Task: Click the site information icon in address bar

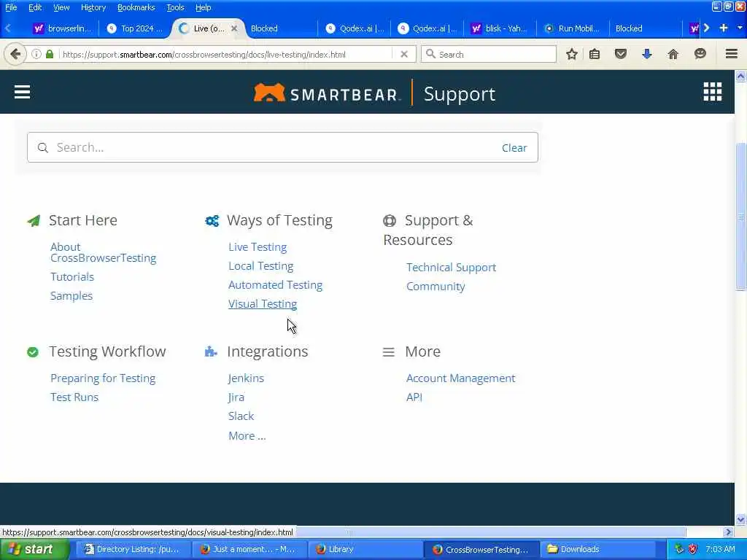Action: pos(36,54)
